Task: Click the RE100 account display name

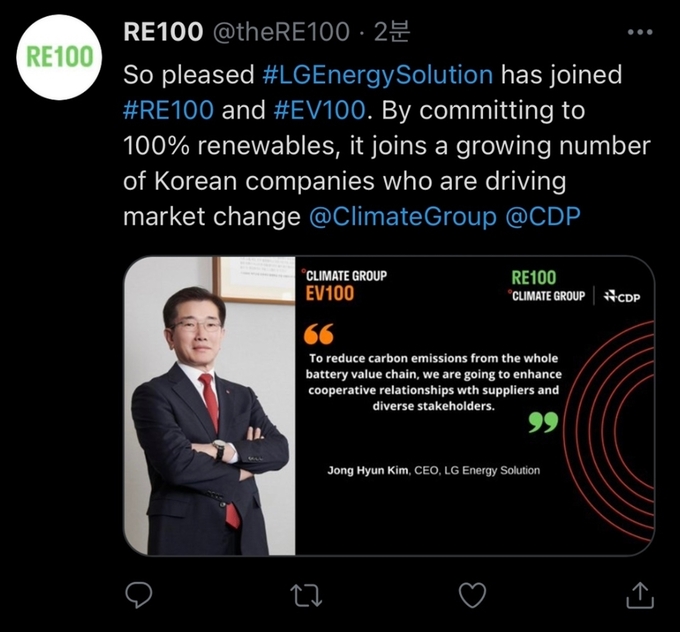Action: 160,32
